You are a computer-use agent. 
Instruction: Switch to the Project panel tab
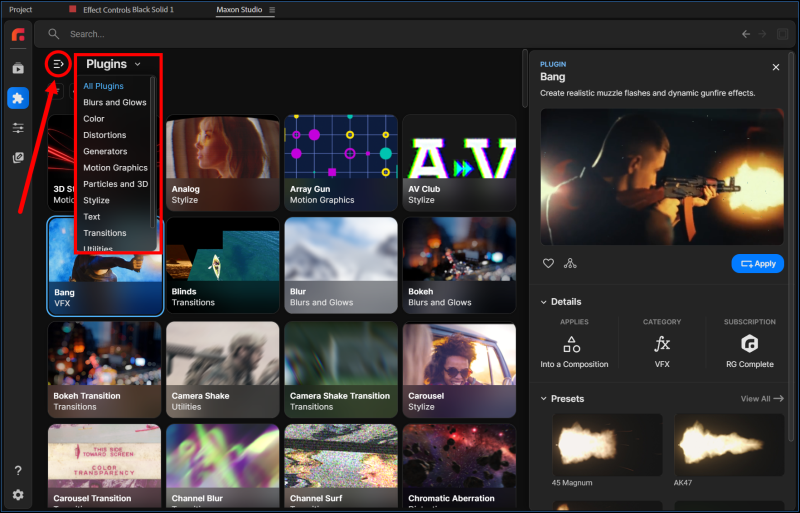pyautogui.click(x=20, y=9)
